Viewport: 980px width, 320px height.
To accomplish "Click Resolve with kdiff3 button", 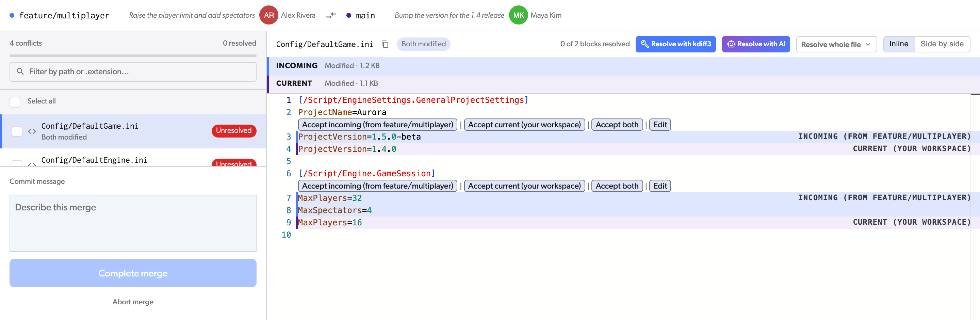I will click(675, 44).
